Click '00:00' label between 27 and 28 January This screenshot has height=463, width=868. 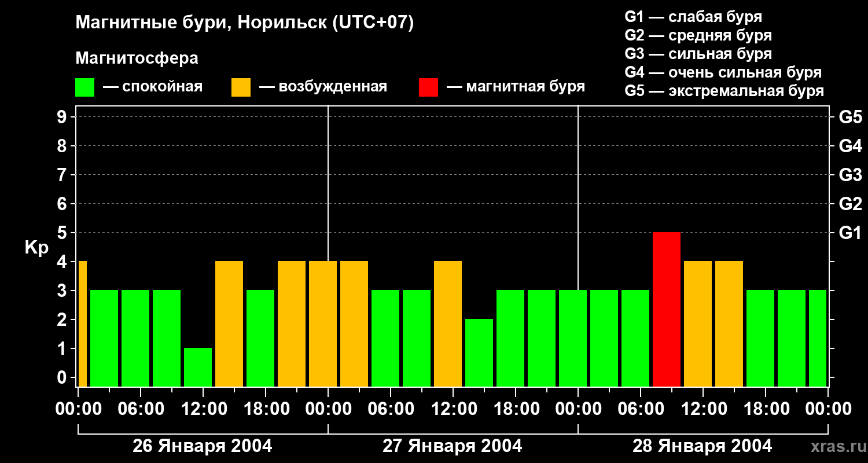(578, 409)
